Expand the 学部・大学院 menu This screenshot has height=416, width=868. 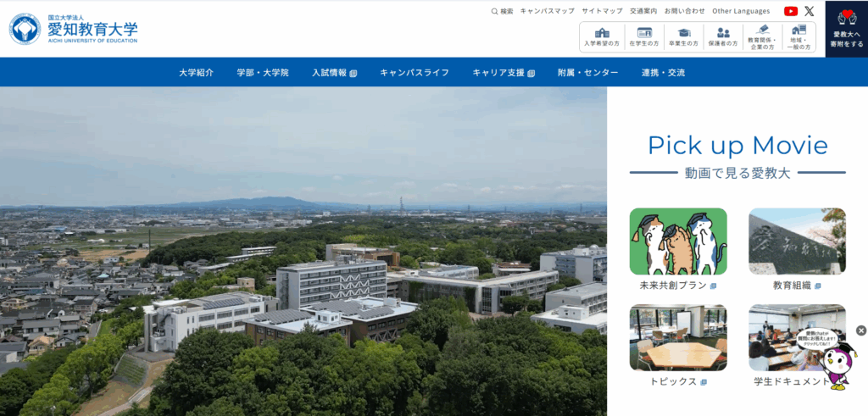[263, 73]
